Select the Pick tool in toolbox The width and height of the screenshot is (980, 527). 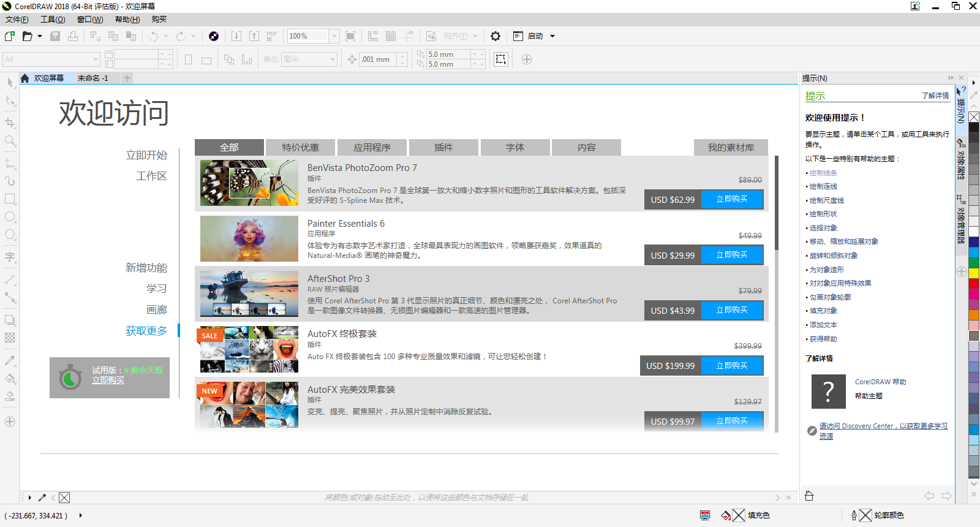(10, 82)
